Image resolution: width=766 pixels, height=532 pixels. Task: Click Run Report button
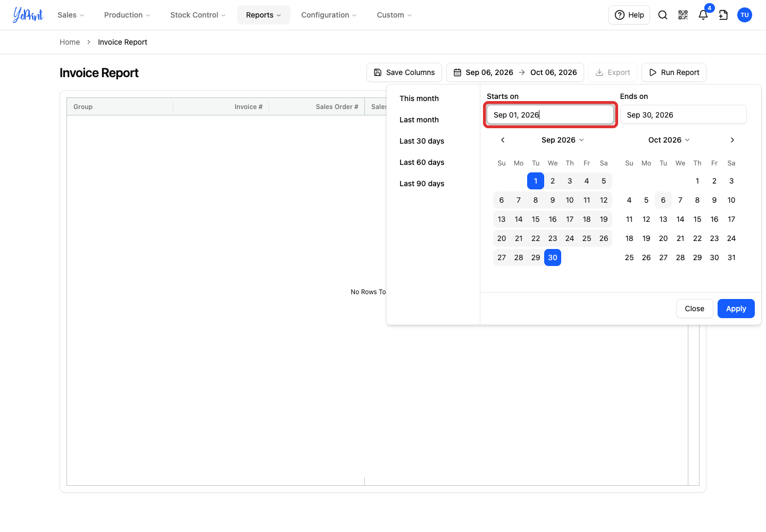pyautogui.click(x=674, y=72)
